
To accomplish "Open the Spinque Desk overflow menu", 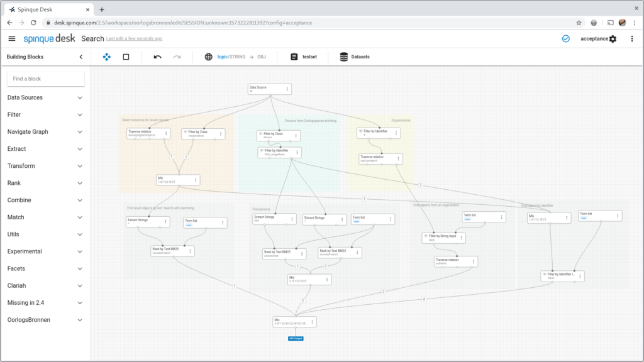I will [632, 38].
